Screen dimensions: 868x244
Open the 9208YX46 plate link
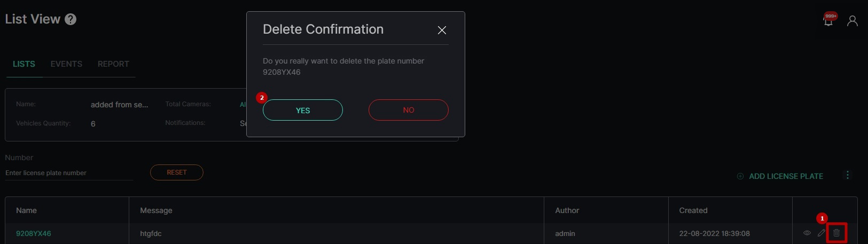point(34,233)
